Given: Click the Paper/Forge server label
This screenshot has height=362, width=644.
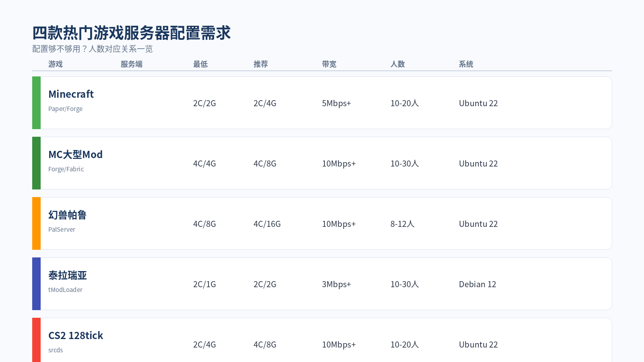Looking at the screenshot, I should (x=65, y=109).
